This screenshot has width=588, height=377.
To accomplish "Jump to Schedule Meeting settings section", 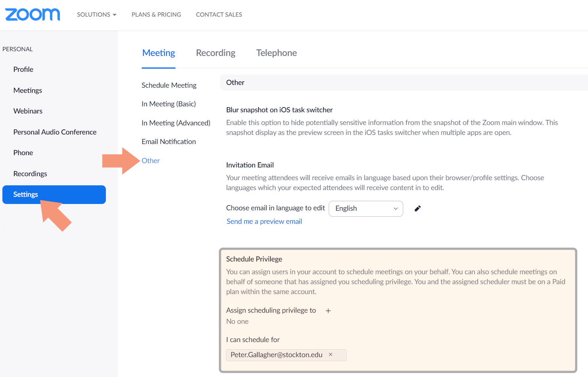I will click(x=169, y=85).
